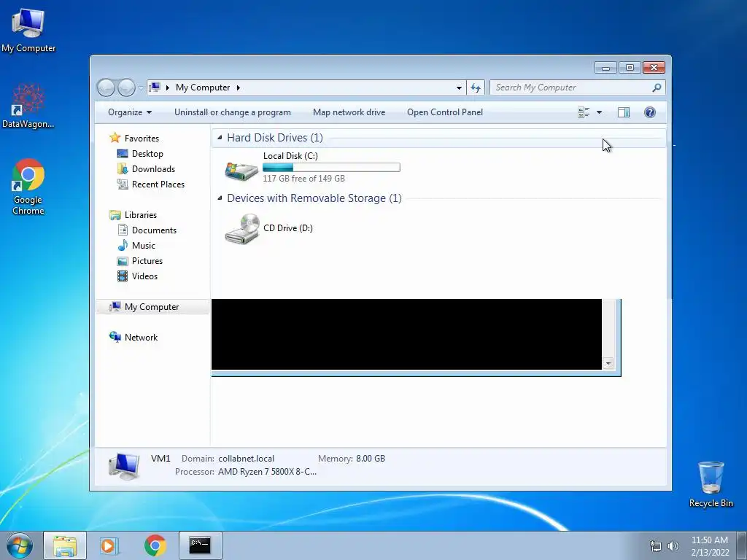Viewport: 747px width, 560px height.
Task: Click the Favorites star icon
Action: coord(115,138)
